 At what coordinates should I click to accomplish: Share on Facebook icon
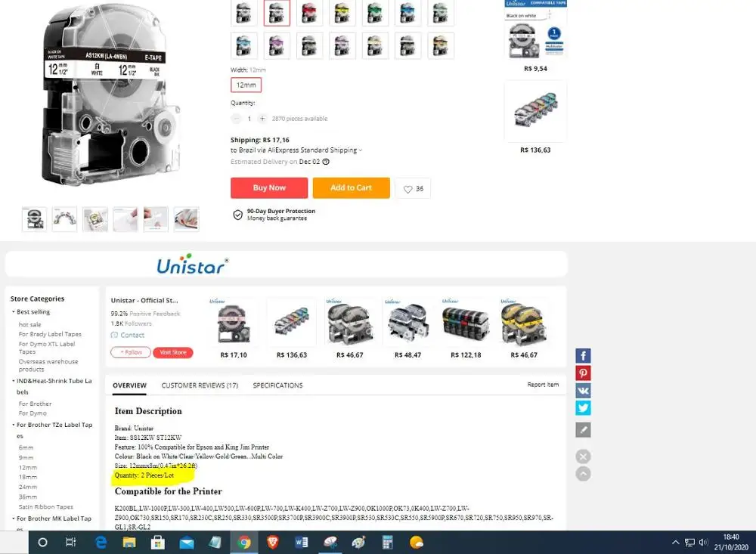[x=583, y=356]
